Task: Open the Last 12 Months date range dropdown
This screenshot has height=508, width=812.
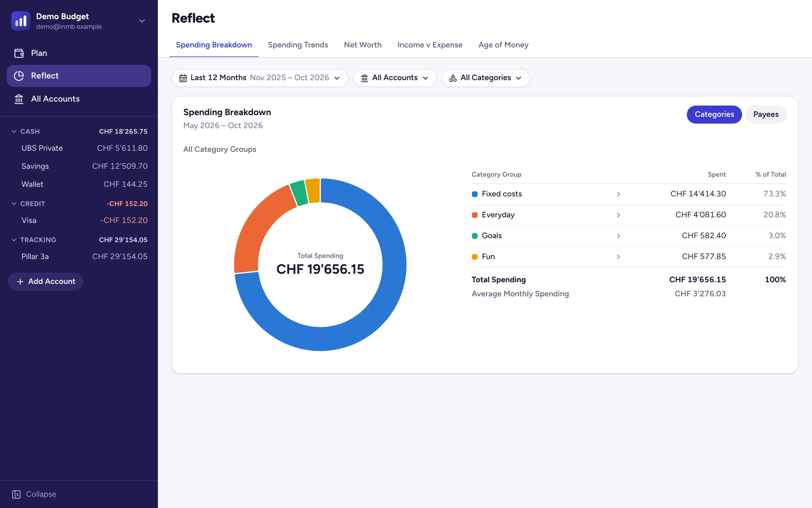Action: click(260, 78)
